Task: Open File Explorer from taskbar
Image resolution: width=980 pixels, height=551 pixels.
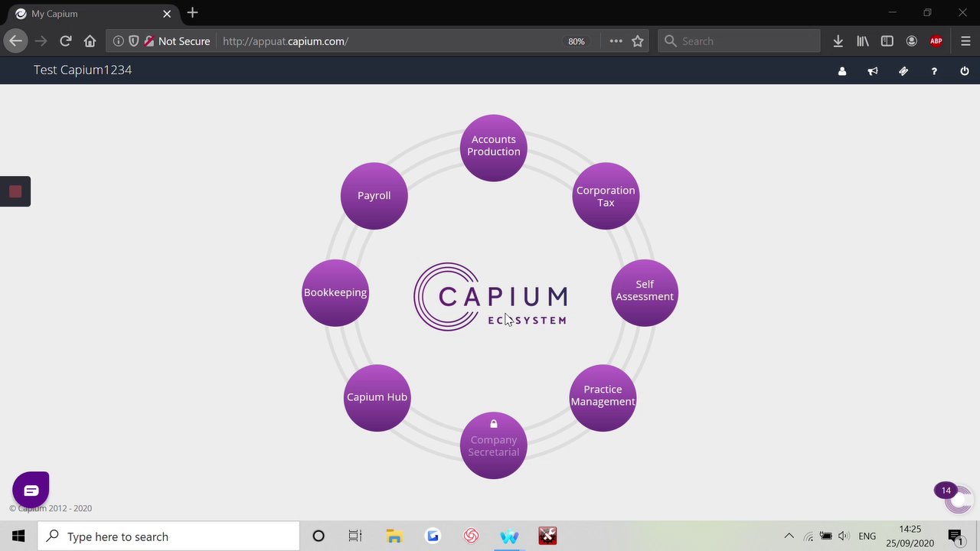Action: 394,536
